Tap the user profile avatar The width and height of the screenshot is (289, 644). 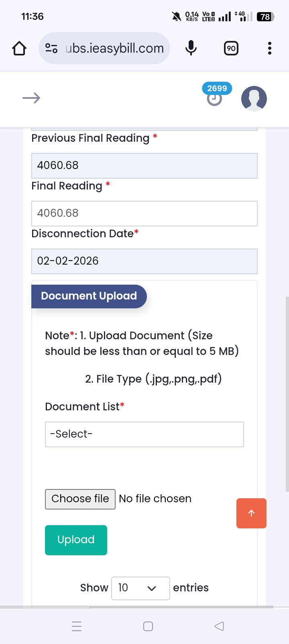click(x=254, y=98)
